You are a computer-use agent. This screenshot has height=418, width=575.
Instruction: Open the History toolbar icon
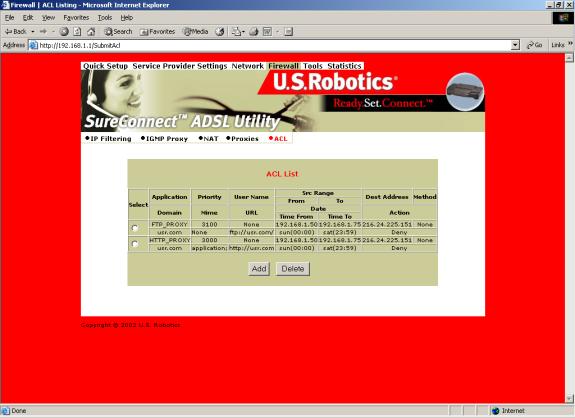coord(220,32)
